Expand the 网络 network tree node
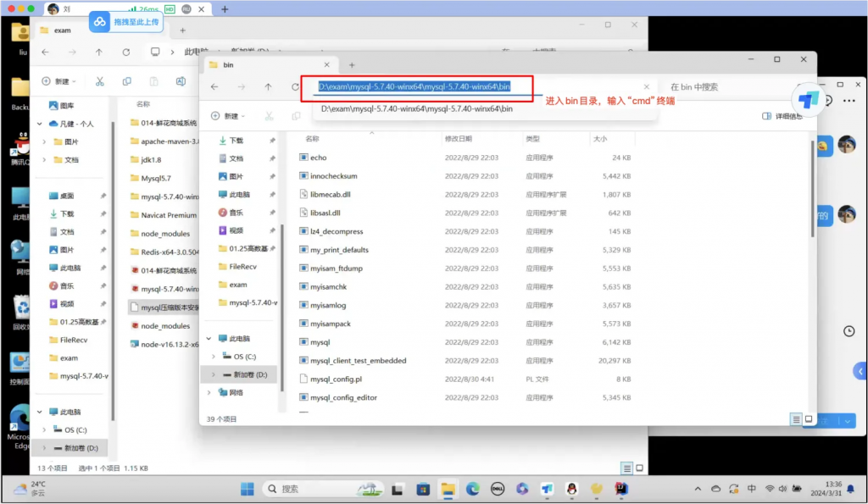868x504 pixels. point(209,392)
